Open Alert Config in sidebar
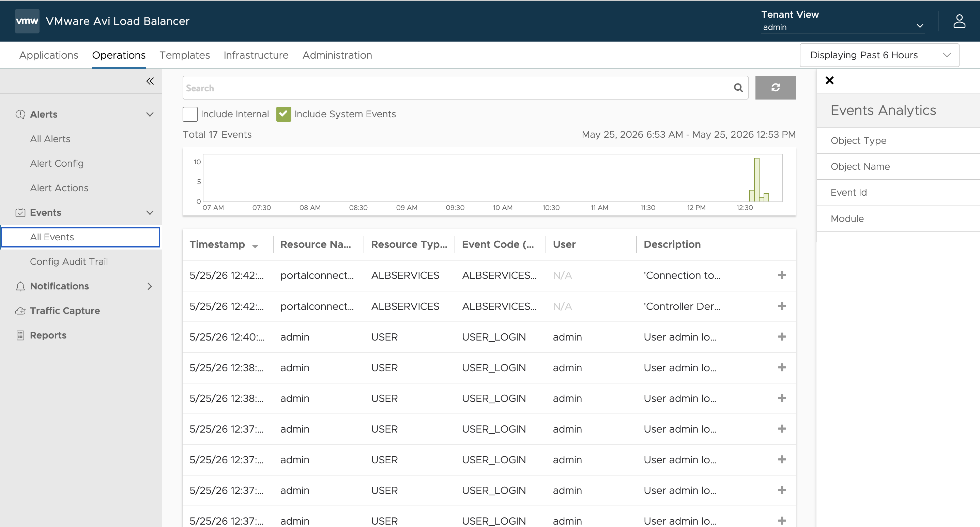Image resolution: width=980 pixels, height=527 pixels. (57, 164)
